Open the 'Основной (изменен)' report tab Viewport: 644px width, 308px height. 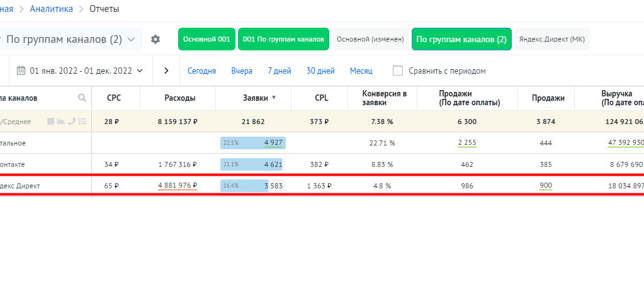pos(370,39)
